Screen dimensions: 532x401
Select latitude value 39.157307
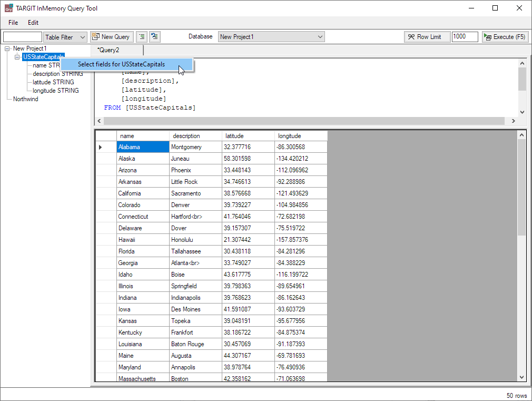[x=248, y=228]
